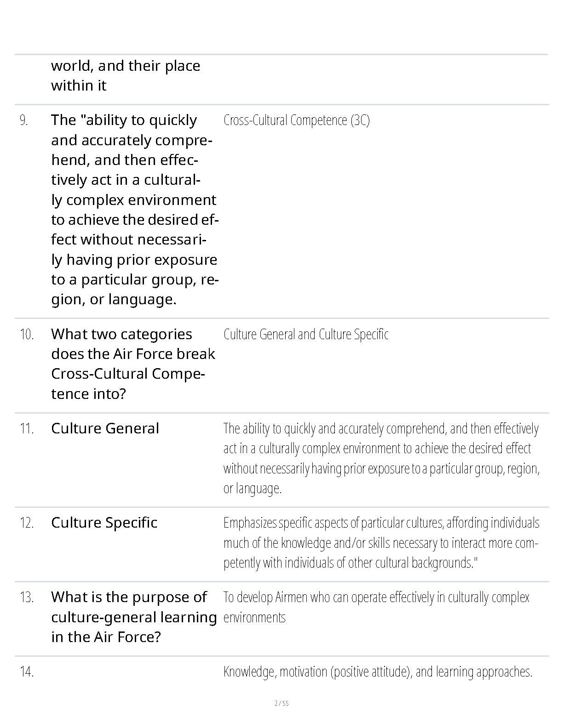
Task: Click the answer 'To develop Airmen who can operate'
Action: click(376, 607)
